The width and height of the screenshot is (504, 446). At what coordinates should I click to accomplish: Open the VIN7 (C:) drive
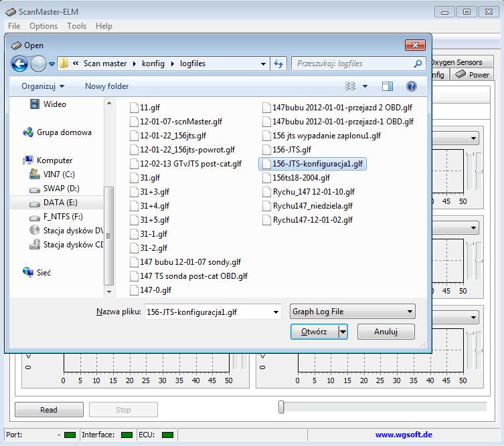pos(52,175)
